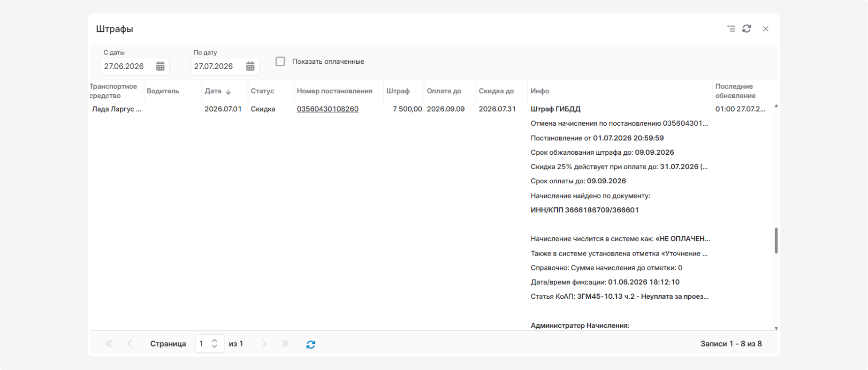The width and height of the screenshot is (868, 370).
Task: Select payment due cell 2026.09.09
Action: point(446,109)
